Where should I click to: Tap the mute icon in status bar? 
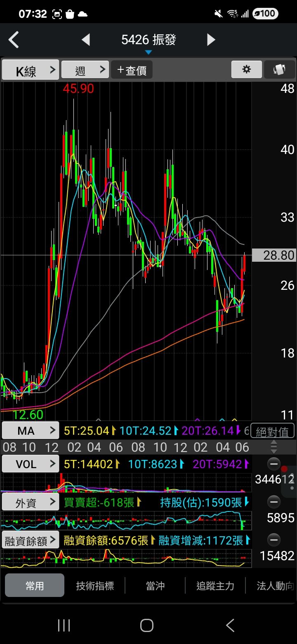tap(218, 14)
